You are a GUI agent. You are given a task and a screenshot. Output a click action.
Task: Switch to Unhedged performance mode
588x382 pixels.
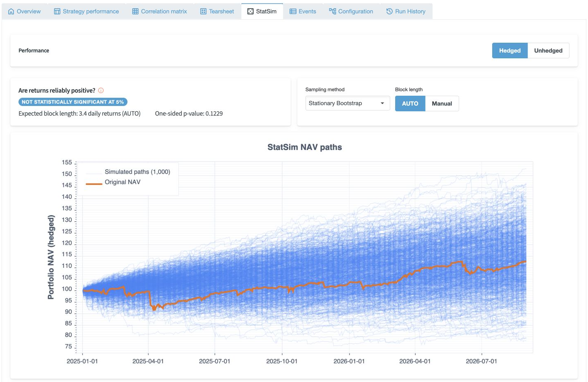pyautogui.click(x=548, y=51)
